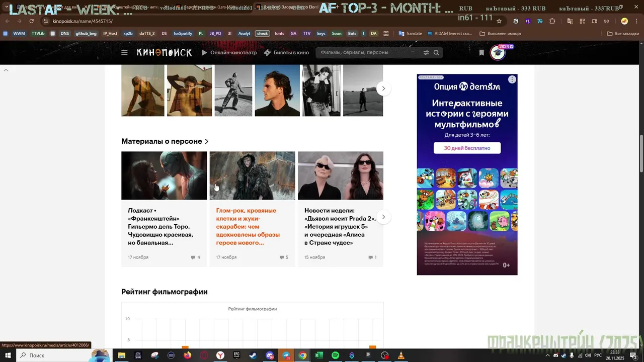Open File Explorer from the taskbar
Viewport: 644px width, 362px height.
(121, 355)
